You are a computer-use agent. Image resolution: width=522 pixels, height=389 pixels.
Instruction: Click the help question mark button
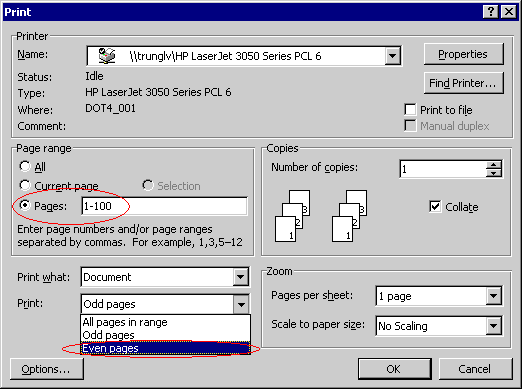click(x=491, y=12)
